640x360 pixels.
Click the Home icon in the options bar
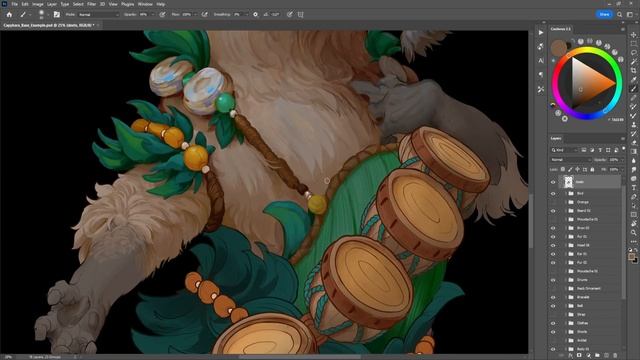point(9,14)
